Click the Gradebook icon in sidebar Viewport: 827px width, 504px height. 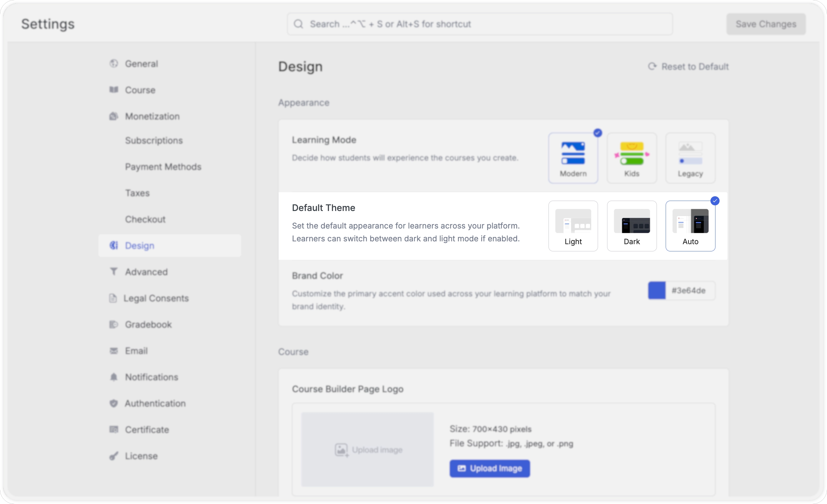pos(114,324)
